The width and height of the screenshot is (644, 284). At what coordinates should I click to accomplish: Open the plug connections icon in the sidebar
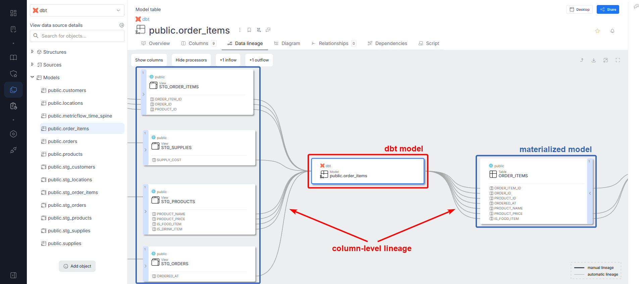coord(13,150)
